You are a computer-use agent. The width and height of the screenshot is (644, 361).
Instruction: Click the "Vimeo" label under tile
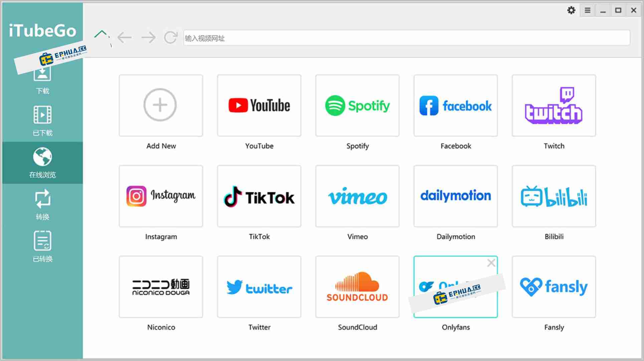357,237
